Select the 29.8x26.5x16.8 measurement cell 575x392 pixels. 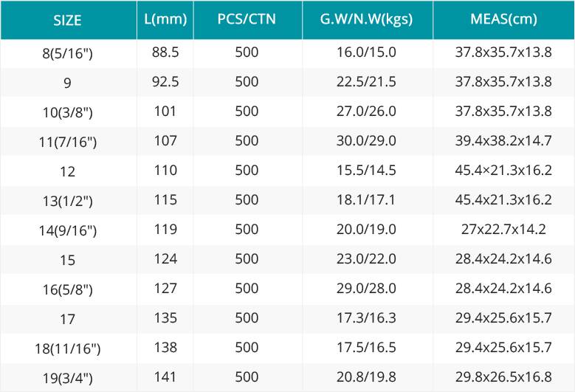click(504, 377)
